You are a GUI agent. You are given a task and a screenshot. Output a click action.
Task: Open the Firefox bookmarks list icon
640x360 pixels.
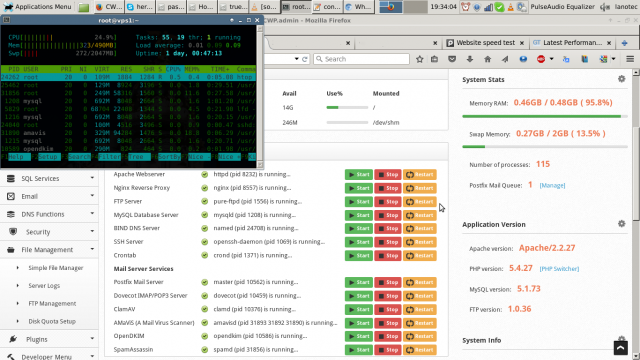[x=434, y=59]
